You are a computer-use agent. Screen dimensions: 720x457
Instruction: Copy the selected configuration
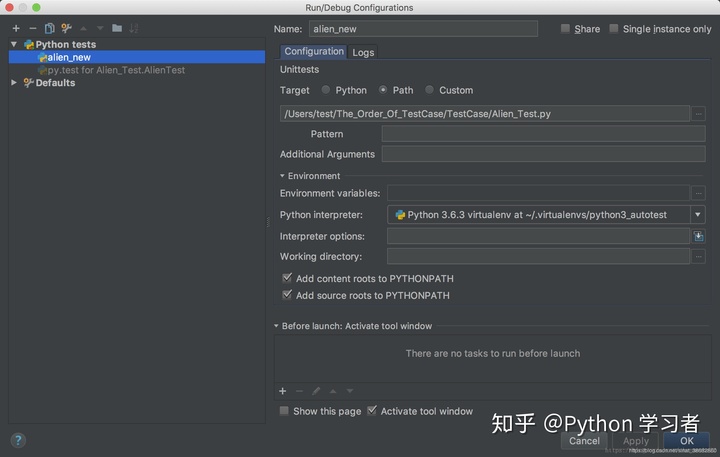(x=49, y=28)
